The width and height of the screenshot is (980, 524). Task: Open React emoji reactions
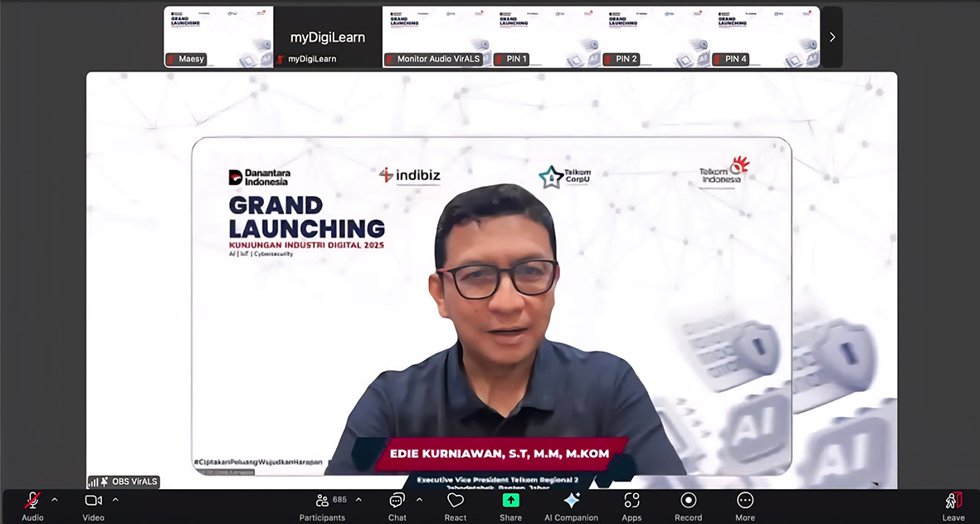pyautogui.click(x=455, y=500)
